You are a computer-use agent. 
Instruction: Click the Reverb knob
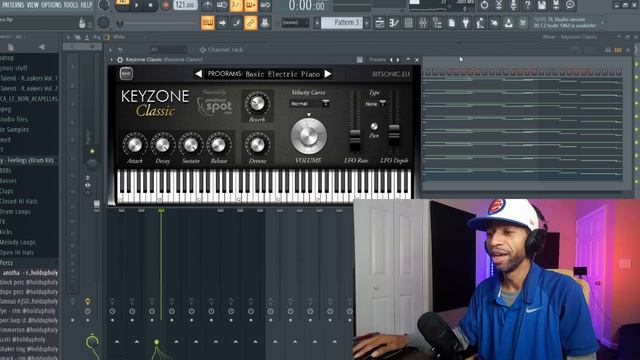[257, 104]
